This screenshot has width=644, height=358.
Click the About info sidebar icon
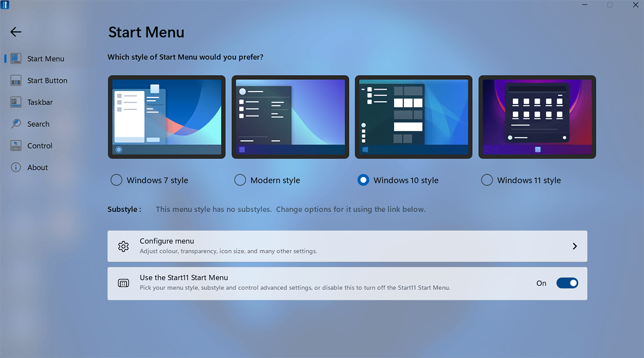pos(16,167)
